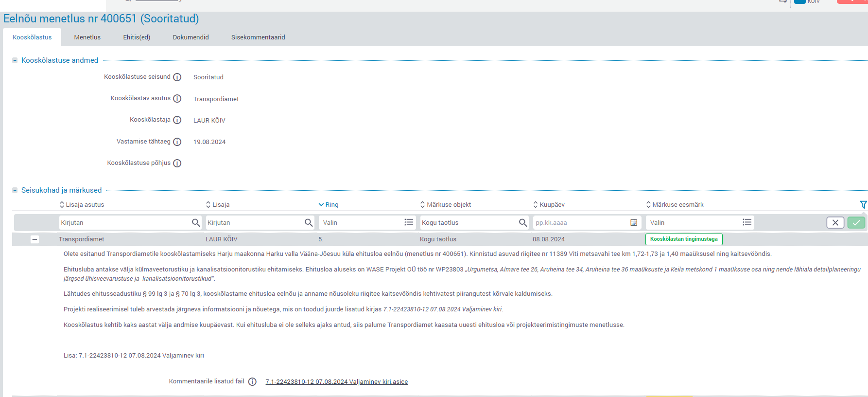The width and height of the screenshot is (868, 397).
Task: Click search icon in Lisaja asutus filter
Action: point(196,222)
